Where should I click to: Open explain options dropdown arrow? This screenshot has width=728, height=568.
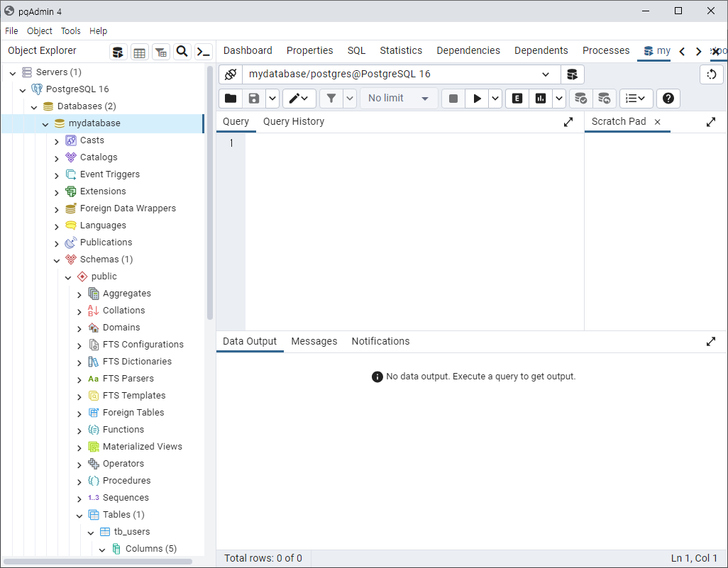(559, 99)
